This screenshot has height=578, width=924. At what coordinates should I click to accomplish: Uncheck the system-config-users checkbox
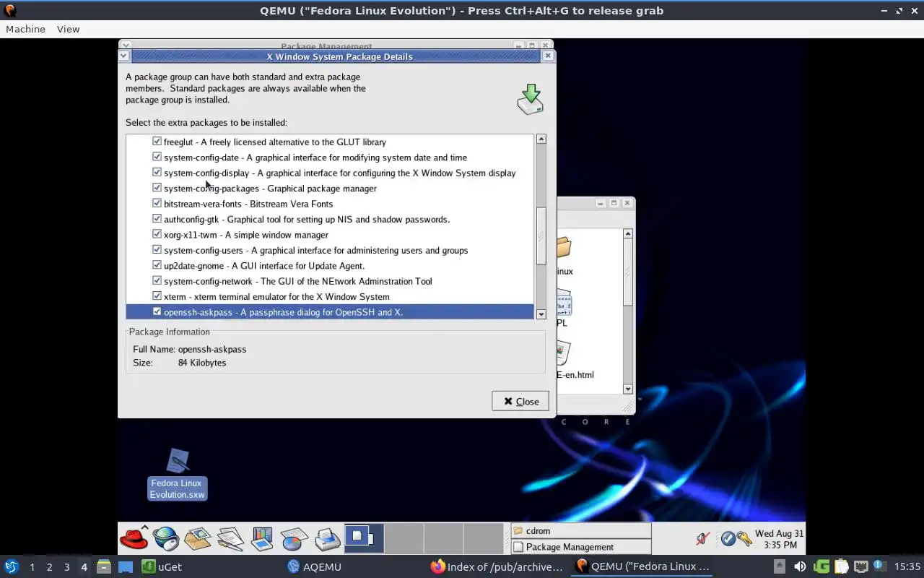click(x=157, y=250)
